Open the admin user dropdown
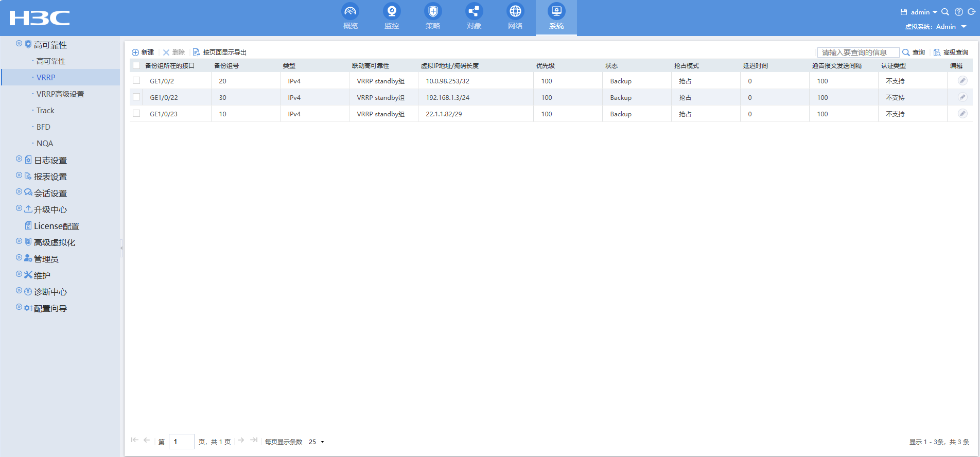The image size is (980, 457). [924, 12]
